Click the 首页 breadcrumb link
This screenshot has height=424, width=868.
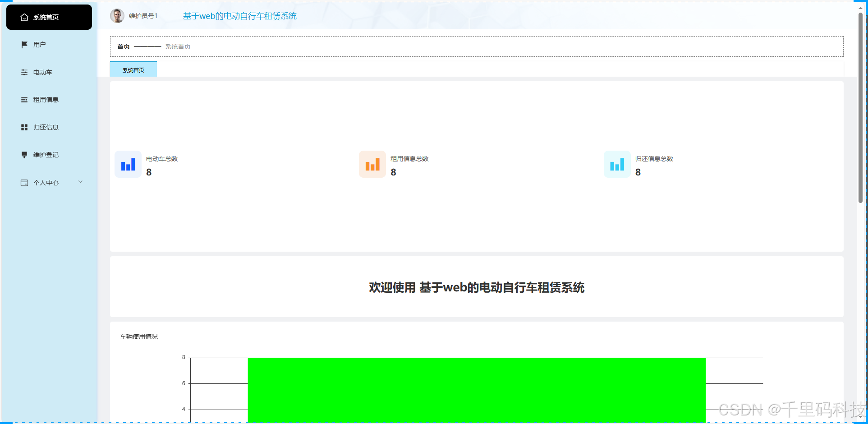point(124,46)
